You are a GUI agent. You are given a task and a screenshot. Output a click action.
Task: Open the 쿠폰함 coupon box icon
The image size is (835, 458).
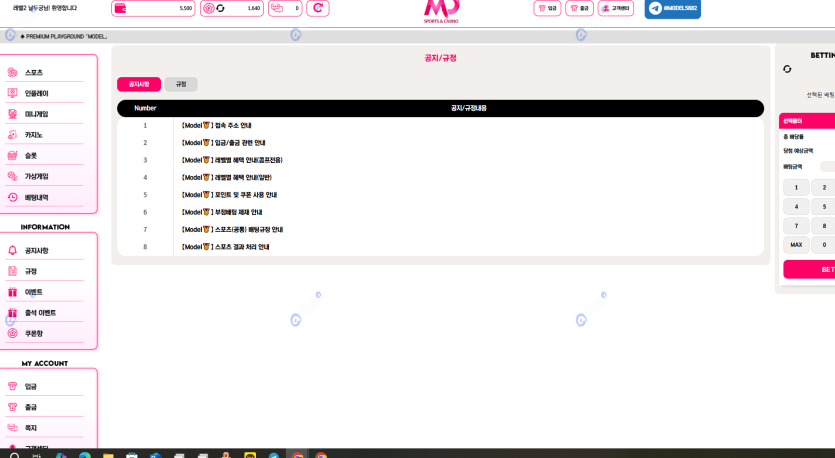[13, 334]
